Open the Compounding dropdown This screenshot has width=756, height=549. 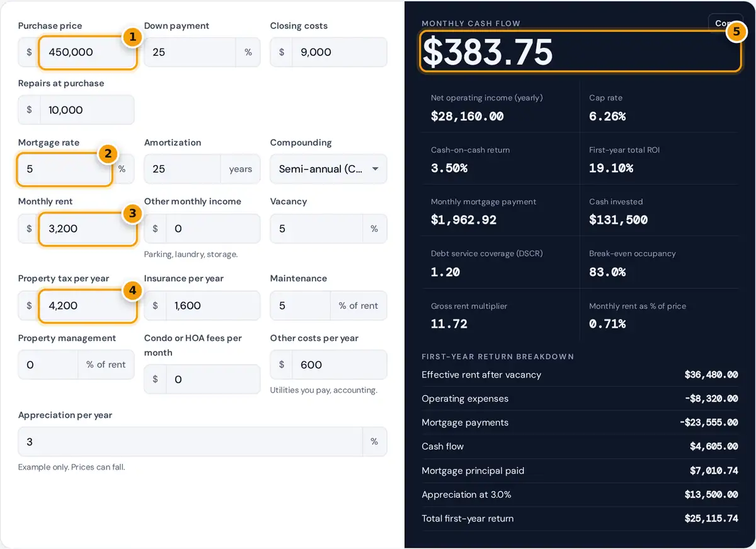328,169
